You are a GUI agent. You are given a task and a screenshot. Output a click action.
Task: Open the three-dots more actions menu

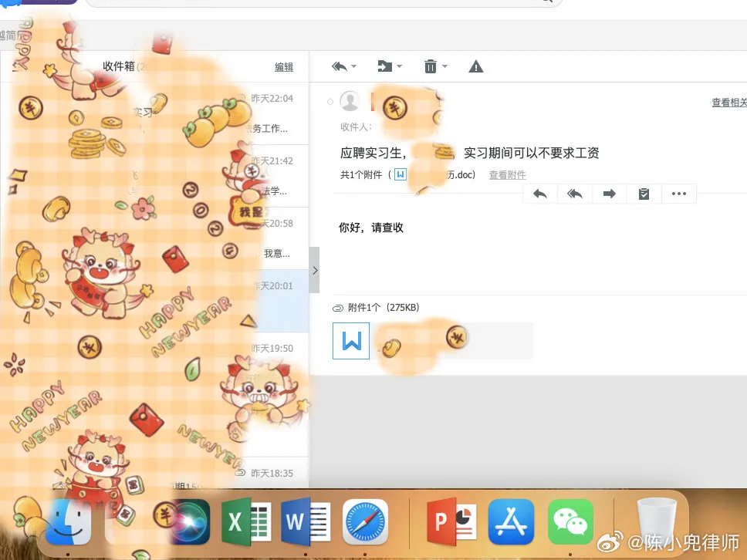pyautogui.click(x=679, y=194)
